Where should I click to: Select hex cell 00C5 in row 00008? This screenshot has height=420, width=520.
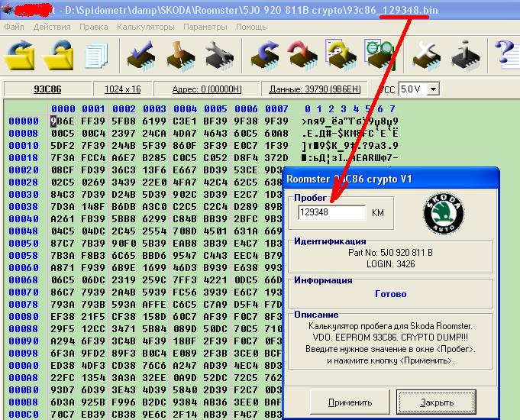[x=63, y=134]
